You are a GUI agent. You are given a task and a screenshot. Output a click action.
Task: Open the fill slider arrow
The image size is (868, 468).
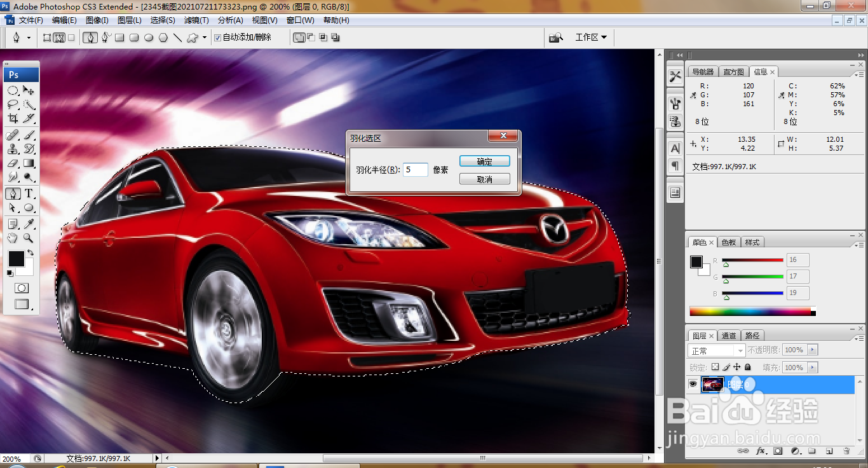(813, 368)
